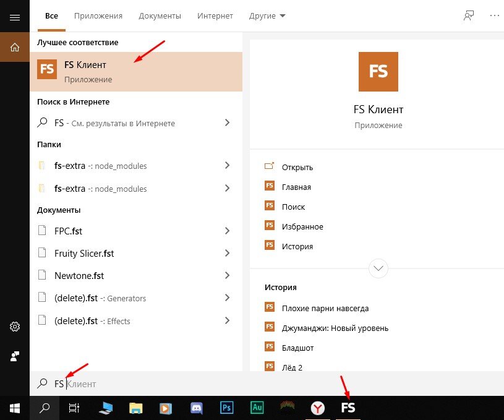The image size is (504, 420).
Task: Click the account/feedback person icon in sidebar
Action: click(x=15, y=356)
